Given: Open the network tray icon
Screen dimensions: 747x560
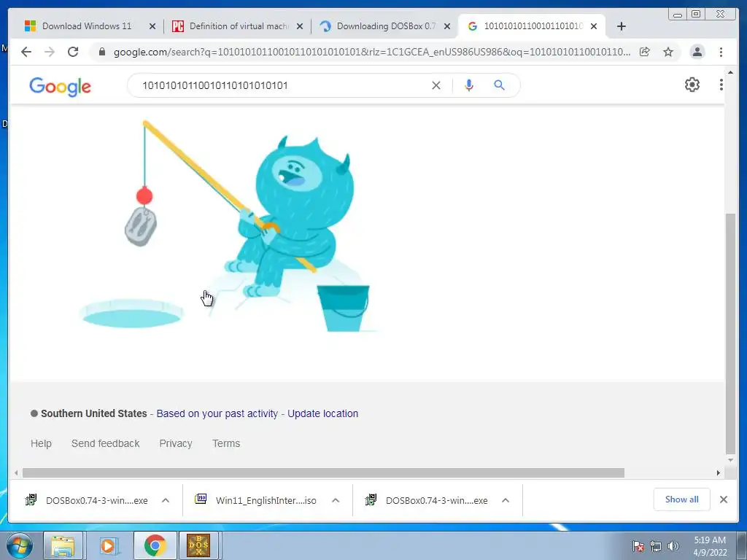Looking at the screenshot, I should (656, 546).
